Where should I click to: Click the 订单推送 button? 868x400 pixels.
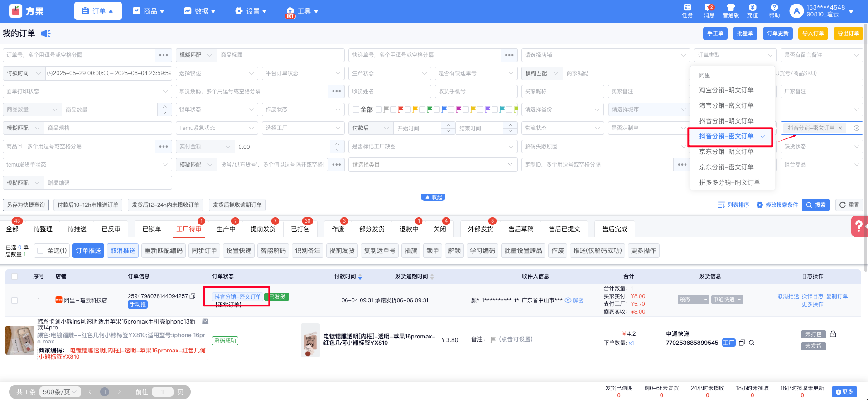click(x=88, y=251)
